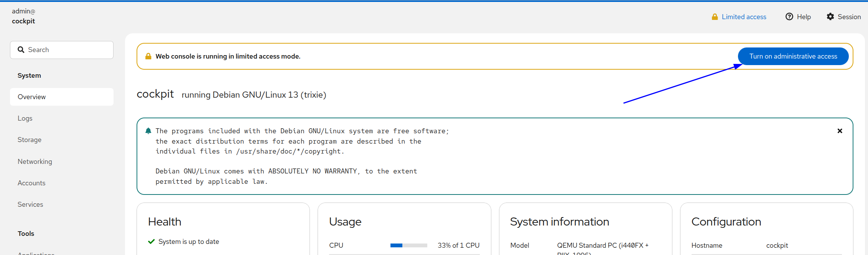Click the QEMU Standard PC model text
This screenshot has height=255, width=868.
point(603,248)
